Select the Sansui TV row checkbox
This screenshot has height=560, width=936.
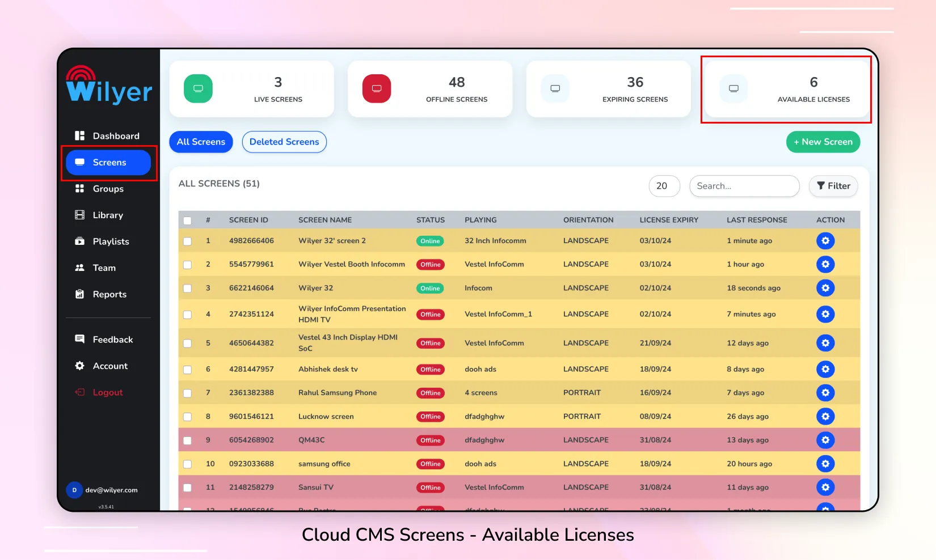187,488
